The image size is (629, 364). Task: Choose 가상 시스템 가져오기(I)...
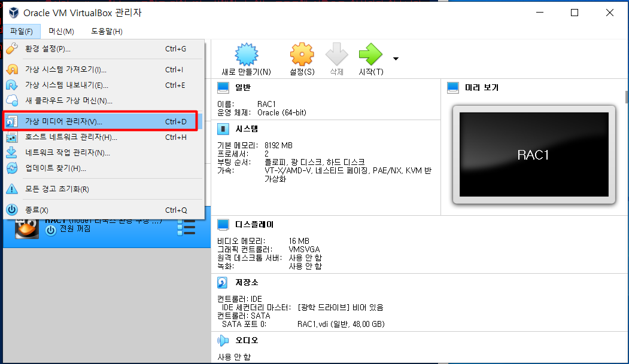click(x=103, y=70)
